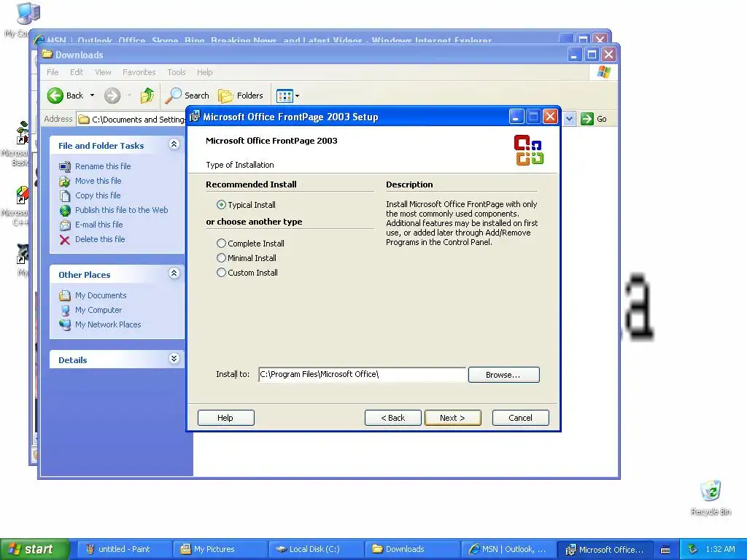
Task: Open My Computer from Other Places
Action: 98,310
